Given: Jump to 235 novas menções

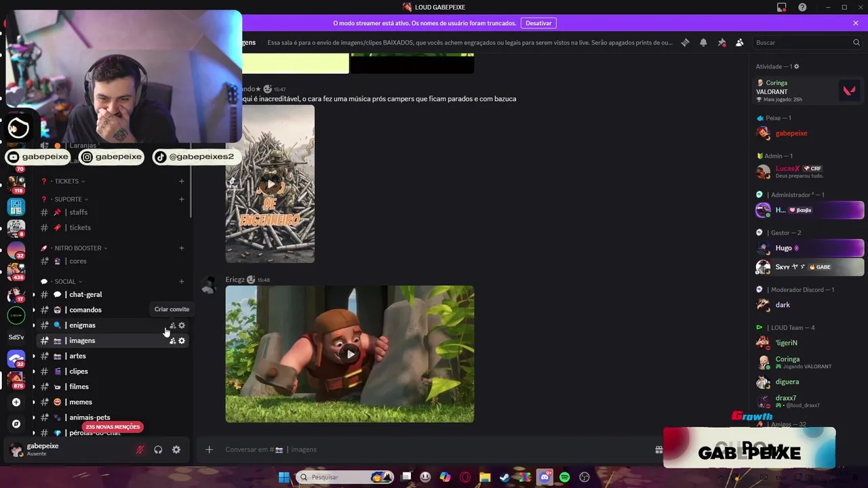Looking at the screenshot, I should pos(113,427).
